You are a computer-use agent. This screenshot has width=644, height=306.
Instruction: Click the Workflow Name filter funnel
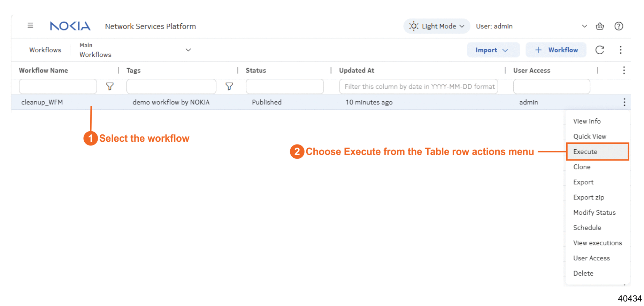(x=110, y=86)
